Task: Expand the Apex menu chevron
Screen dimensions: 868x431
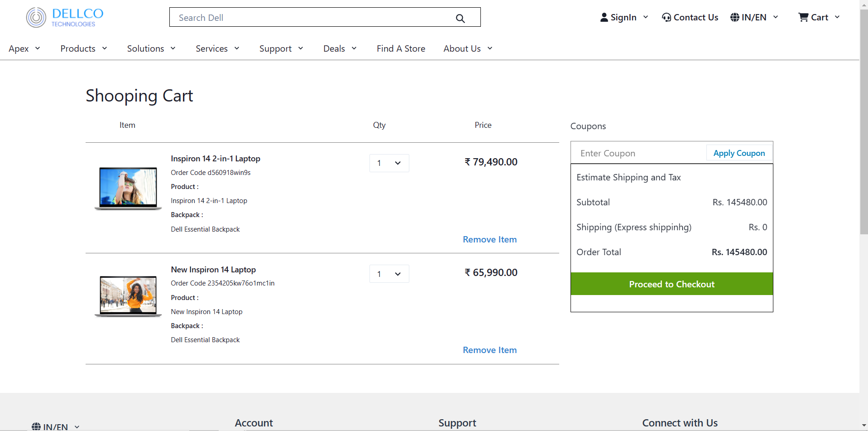Action: point(38,48)
